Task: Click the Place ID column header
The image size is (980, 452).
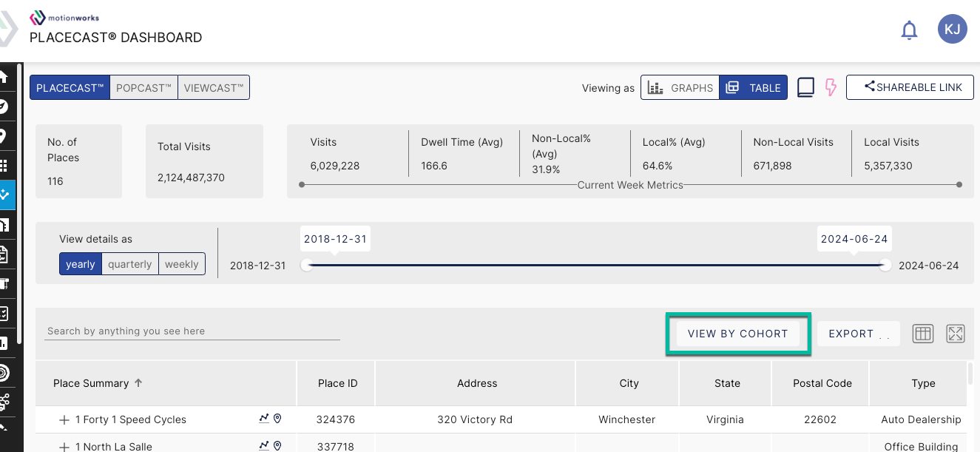Action: pos(337,383)
